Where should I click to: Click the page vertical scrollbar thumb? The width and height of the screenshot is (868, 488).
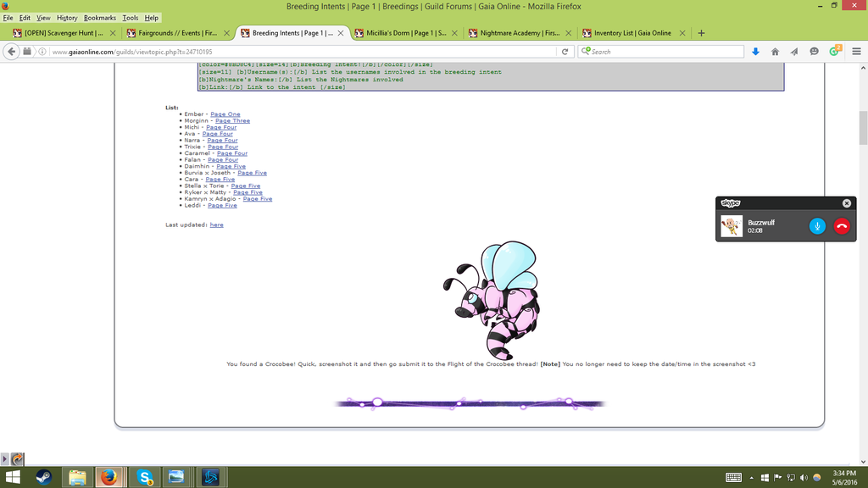pos(863,127)
